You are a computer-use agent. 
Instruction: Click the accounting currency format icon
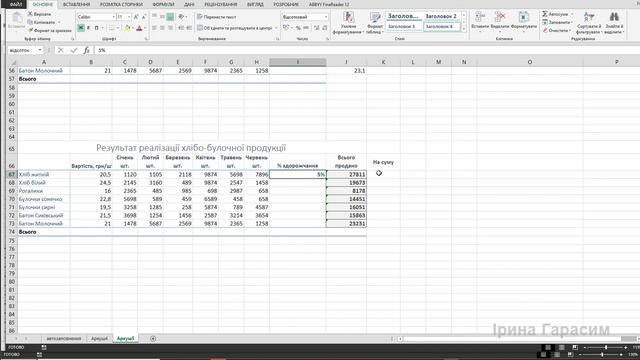pos(286,28)
